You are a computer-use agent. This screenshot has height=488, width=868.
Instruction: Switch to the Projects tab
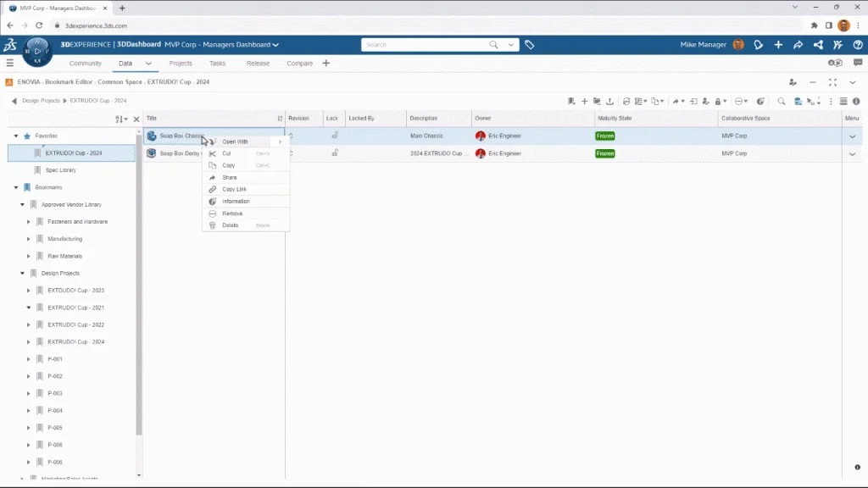tap(181, 64)
